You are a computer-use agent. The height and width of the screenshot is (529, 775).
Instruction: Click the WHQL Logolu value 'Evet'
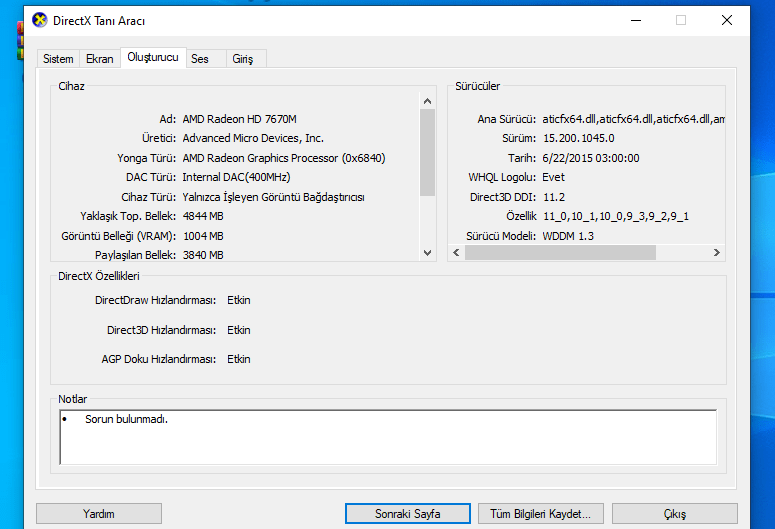pyautogui.click(x=554, y=177)
